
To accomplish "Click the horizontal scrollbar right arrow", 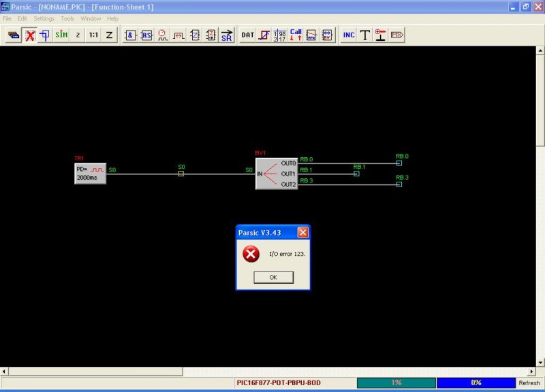I will point(531,372).
